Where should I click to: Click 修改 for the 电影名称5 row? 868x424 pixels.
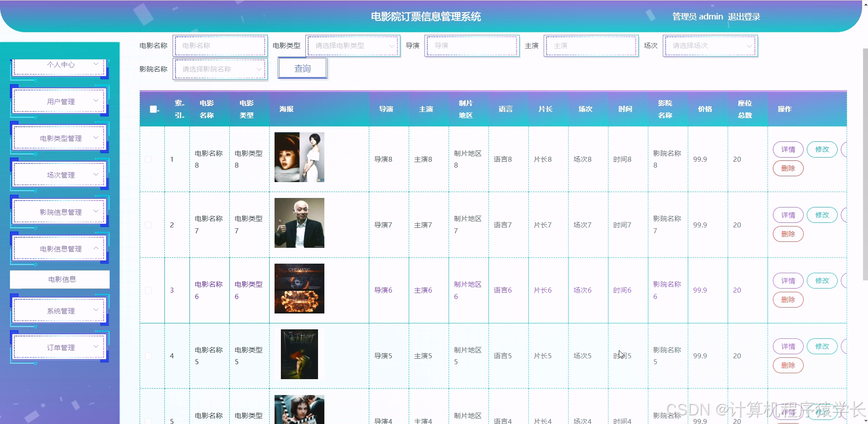(822, 347)
